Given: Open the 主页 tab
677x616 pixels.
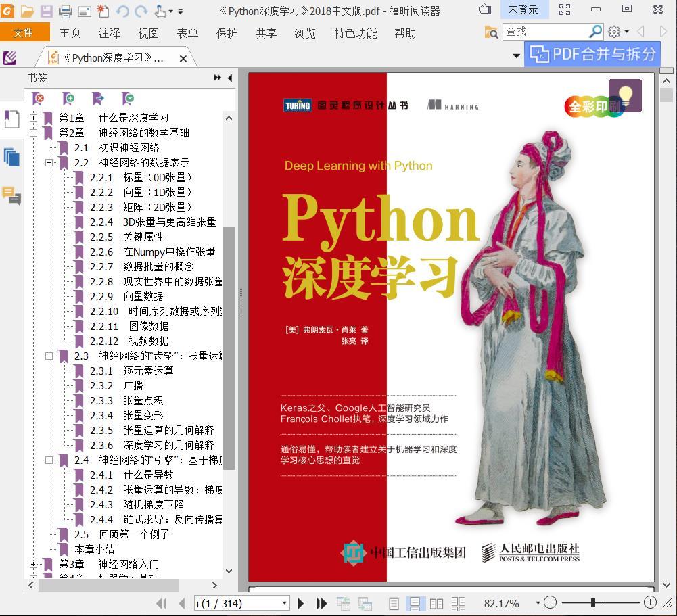Looking at the screenshot, I should click(70, 33).
